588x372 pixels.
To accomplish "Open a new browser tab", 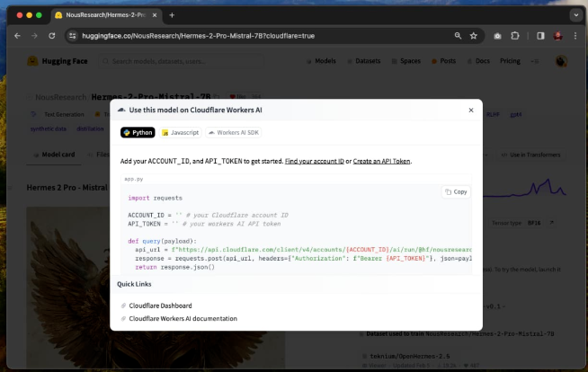I will (172, 15).
